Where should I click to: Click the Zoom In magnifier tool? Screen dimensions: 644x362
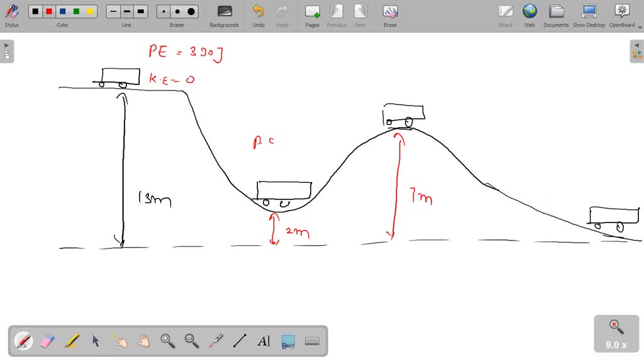point(167,341)
